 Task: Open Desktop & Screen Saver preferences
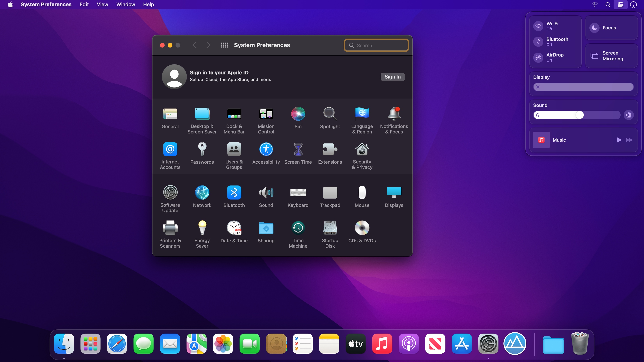pyautogui.click(x=202, y=121)
